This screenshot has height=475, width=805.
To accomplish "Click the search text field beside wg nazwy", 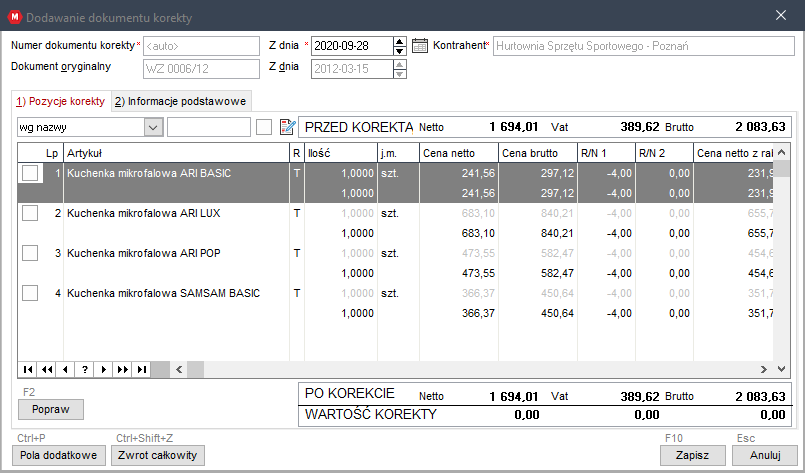I will 209,127.
